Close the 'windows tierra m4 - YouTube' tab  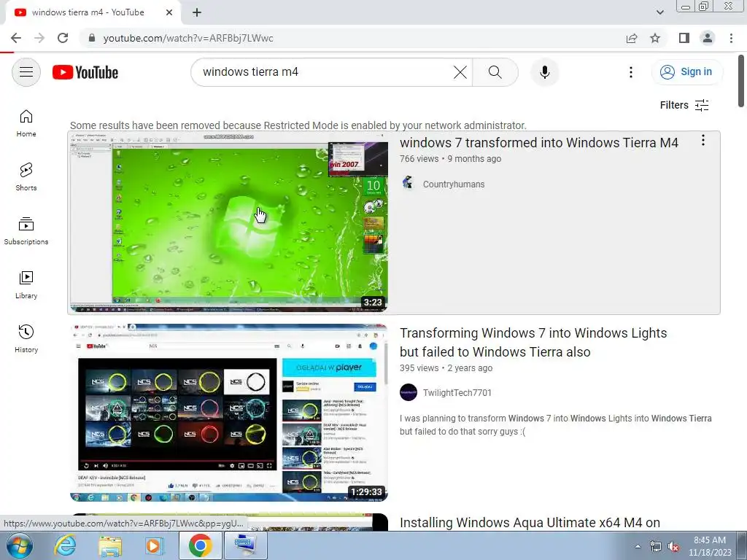tap(169, 12)
